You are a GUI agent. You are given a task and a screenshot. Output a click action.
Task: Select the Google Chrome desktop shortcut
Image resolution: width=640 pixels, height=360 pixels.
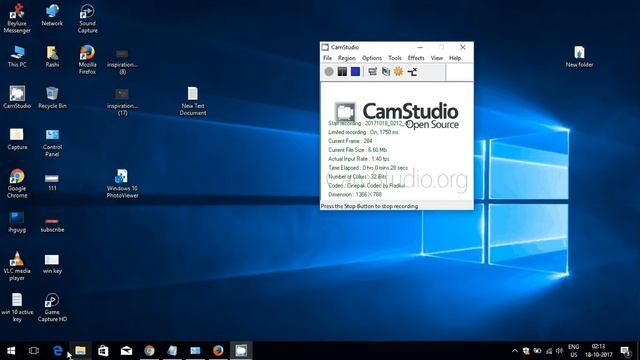(x=17, y=183)
